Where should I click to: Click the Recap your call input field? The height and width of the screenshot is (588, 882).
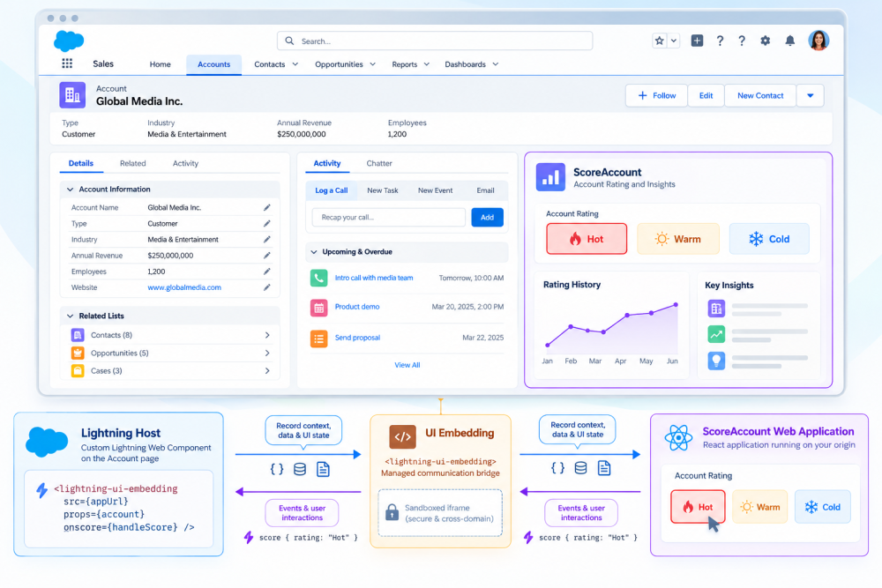coord(389,218)
